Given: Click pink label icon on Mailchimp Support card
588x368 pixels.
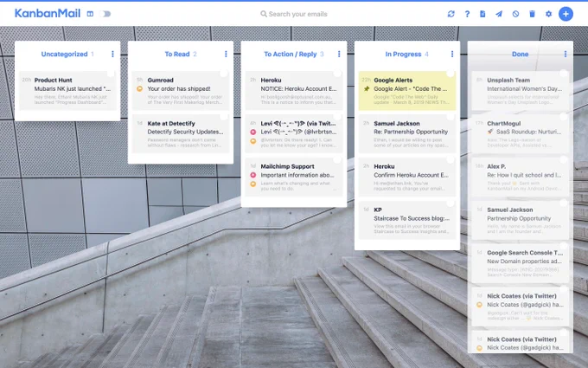Looking at the screenshot, I should (253, 175).
